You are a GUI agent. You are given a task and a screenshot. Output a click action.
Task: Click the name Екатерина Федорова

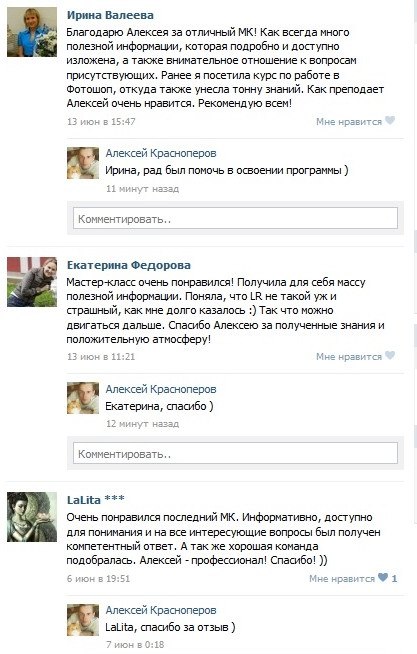coord(129,265)
